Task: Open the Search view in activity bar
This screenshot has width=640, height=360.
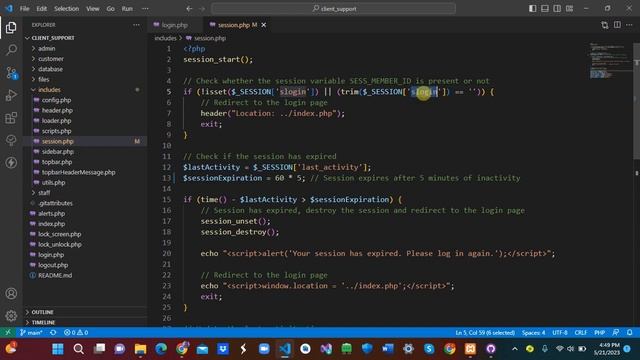Action: [11, 50]
